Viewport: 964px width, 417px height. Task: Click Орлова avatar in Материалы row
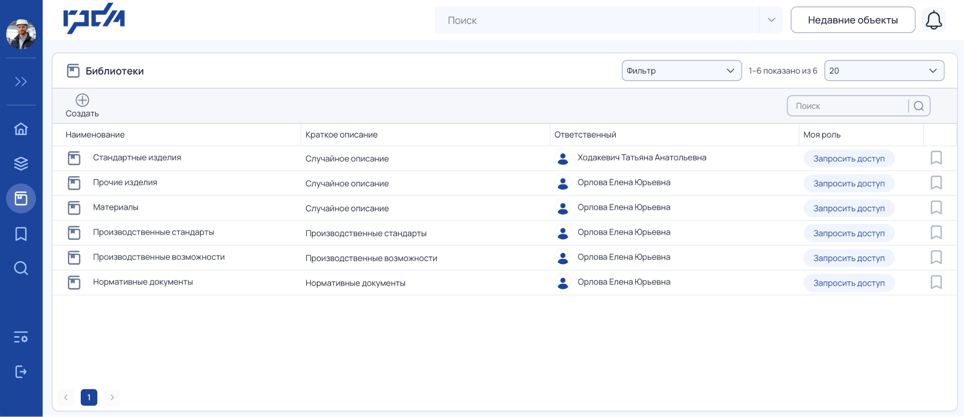563,208
